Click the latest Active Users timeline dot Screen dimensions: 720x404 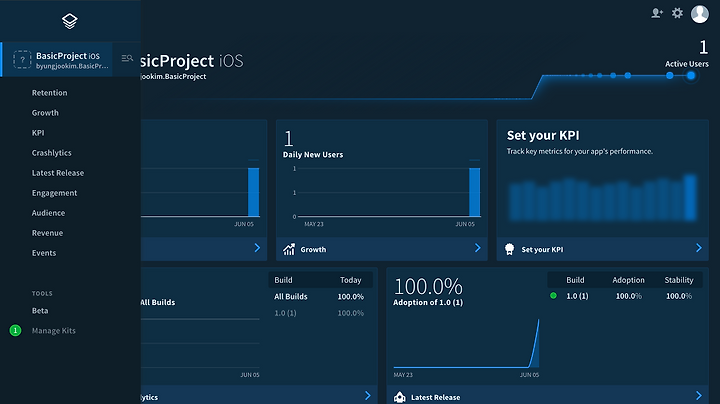coord(691,76)
